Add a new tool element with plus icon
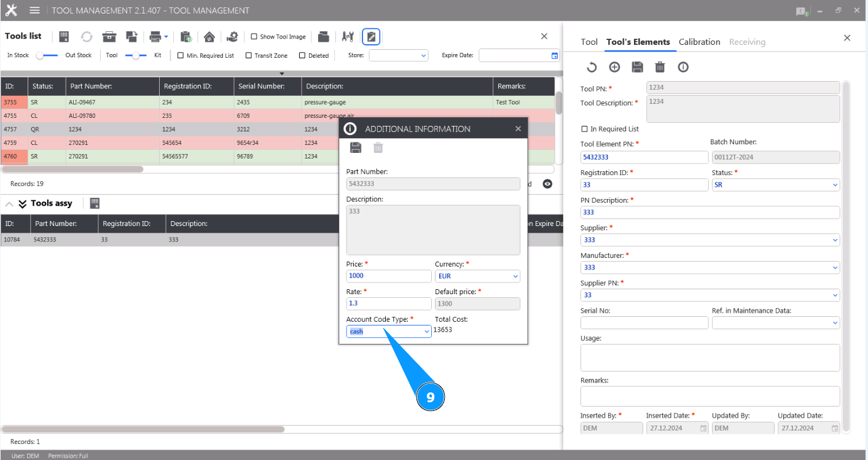This screenshot has width=868, height=460. click(614, 68)
